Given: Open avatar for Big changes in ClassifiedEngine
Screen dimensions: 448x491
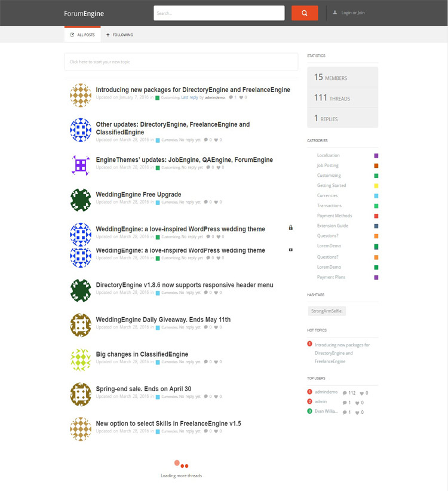Looking at the screenshot, I should point(81,360).
